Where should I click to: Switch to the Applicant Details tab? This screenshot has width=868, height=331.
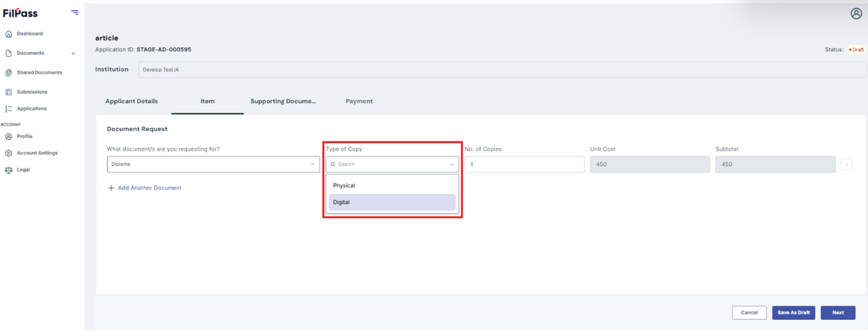(132, 101)
